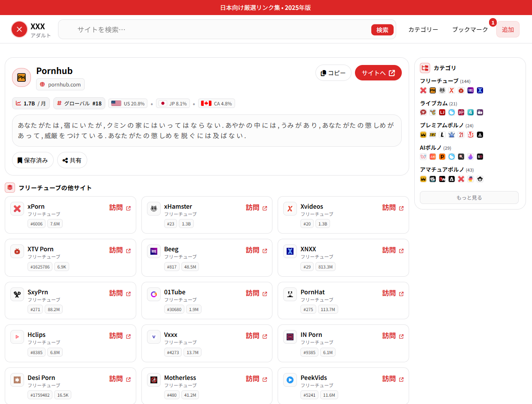Click the first icon under AIポルノ in sidebar
The image size is (532, 404).
423,157
